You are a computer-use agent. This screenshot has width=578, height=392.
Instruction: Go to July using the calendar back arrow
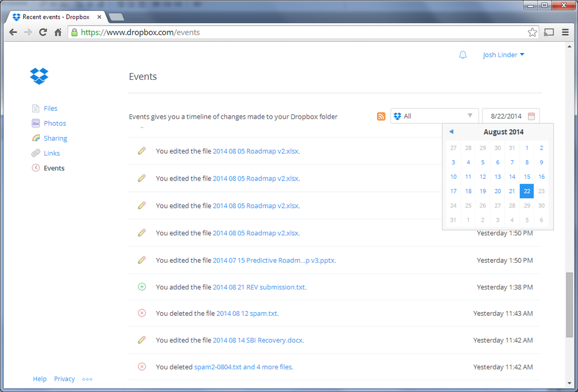tap(451, 132)
